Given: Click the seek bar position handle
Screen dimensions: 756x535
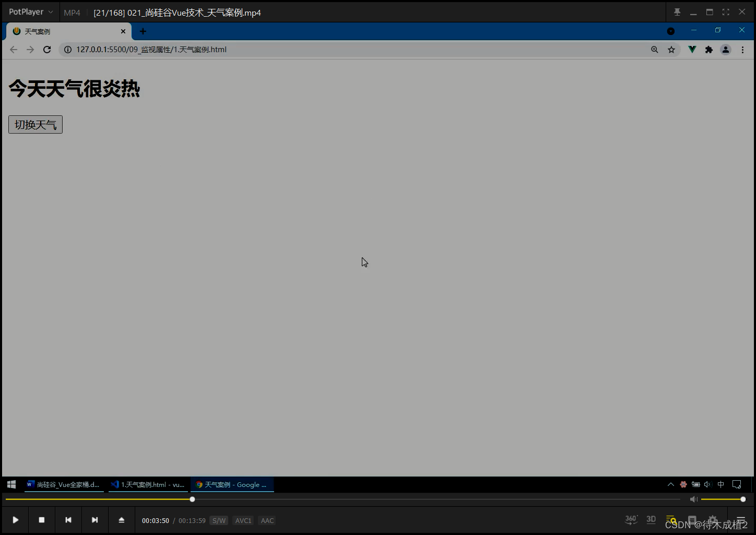Looking at the screenshot, I should click(x=192, y=500).
